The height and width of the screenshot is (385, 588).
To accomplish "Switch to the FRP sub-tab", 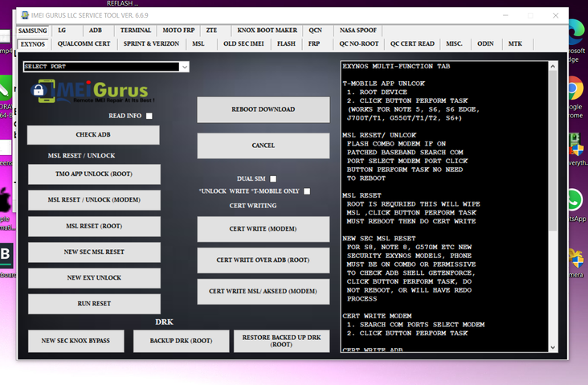I will pyautogui.click(x=314, y=44).
